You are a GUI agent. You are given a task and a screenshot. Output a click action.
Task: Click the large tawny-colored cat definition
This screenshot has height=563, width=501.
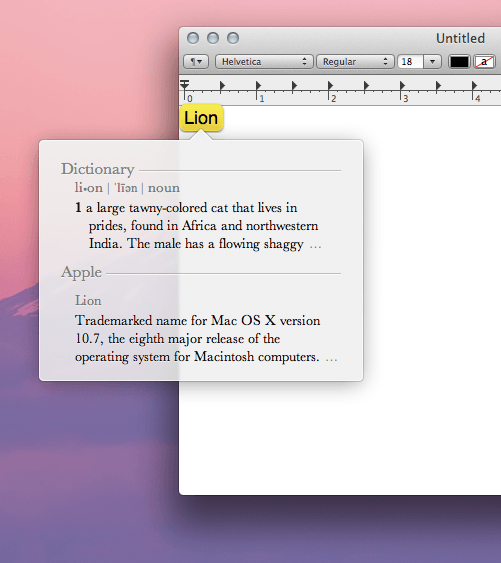coord(198,226)
